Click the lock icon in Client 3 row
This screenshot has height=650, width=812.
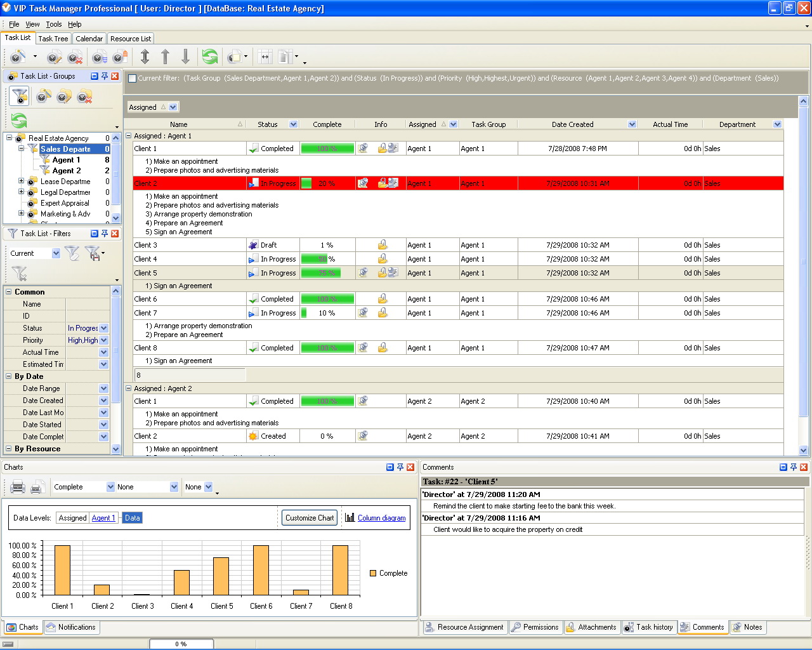(x=383, y=245)
